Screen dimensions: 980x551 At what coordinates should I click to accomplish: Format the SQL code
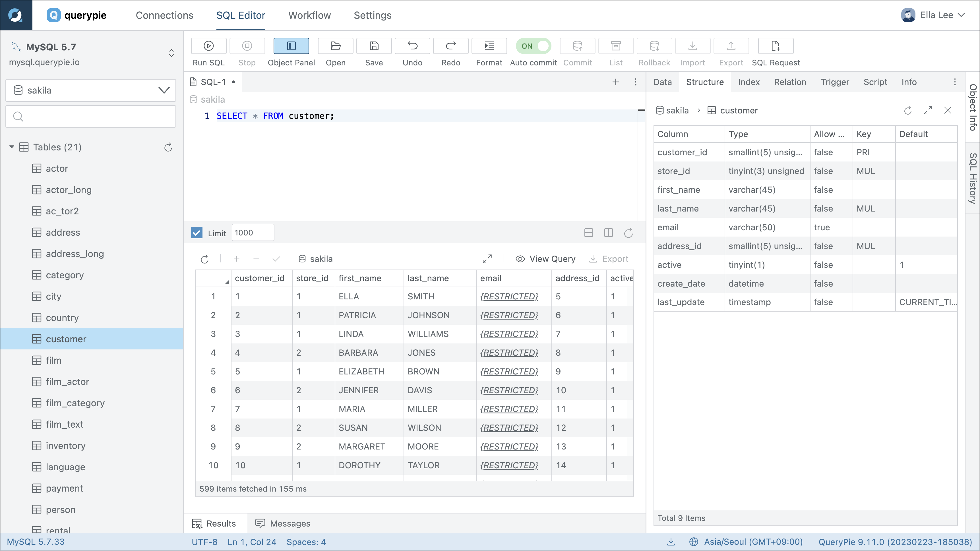pos(489,46)
